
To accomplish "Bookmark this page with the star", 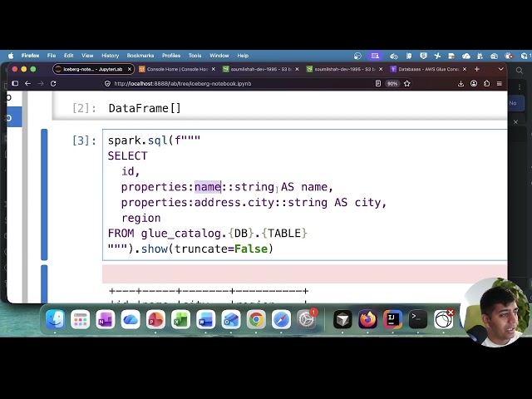I will (407, 83).
